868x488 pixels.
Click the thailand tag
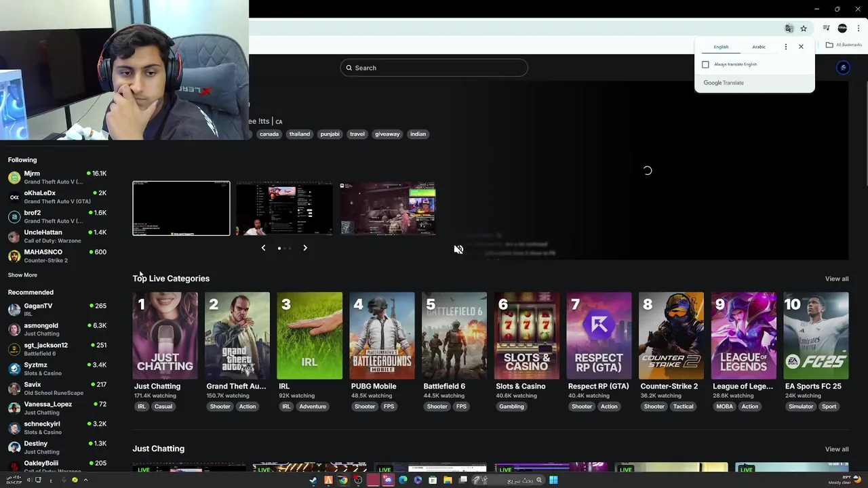(299, 134)
